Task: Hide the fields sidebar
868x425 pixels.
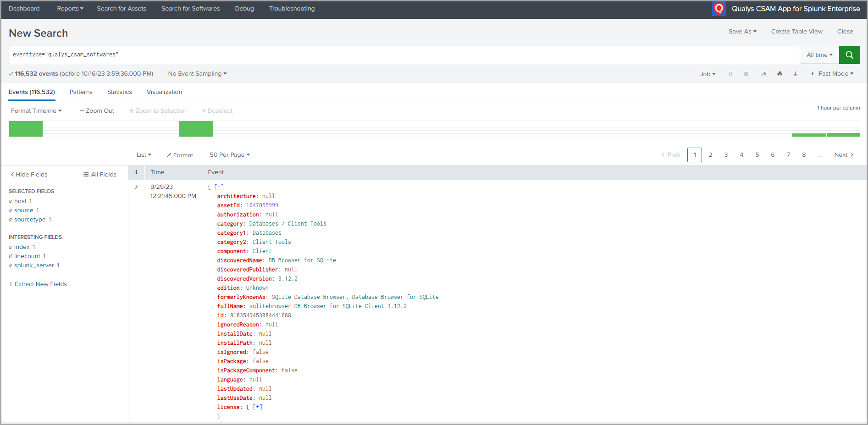Action: (x=29, y=175)
